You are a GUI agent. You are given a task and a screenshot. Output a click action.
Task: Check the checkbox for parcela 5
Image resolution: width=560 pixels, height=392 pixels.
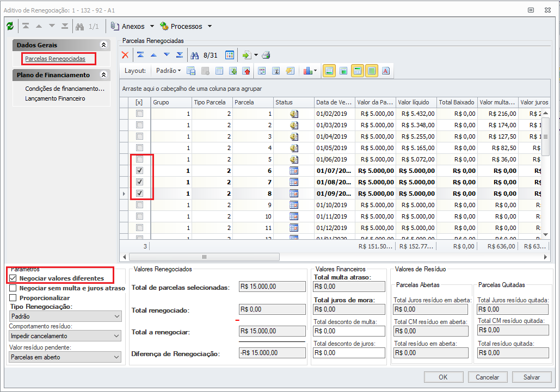tap(140, 159)
